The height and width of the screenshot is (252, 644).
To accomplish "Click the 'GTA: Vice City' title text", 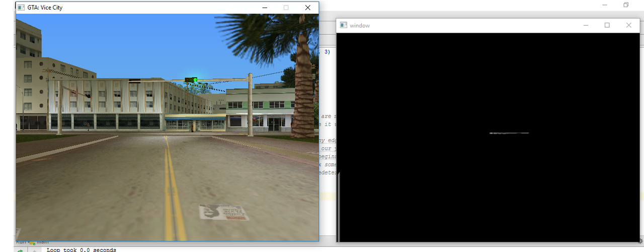I will [x=45, y=8].
